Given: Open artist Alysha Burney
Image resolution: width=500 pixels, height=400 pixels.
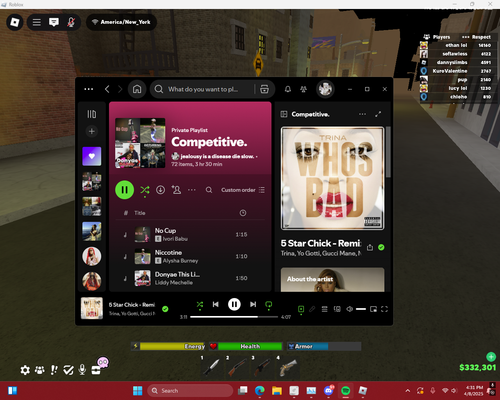Looking at the screenshot, I should pyautogui.click(x=180, y=261).
